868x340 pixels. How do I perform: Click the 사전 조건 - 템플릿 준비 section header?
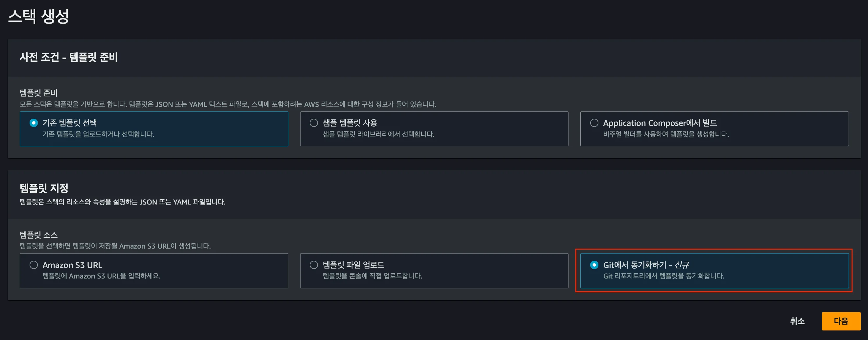(68, 57)
